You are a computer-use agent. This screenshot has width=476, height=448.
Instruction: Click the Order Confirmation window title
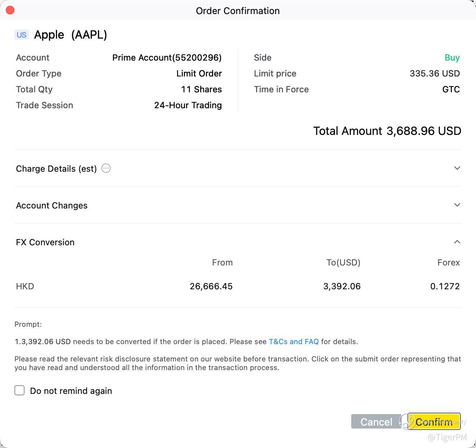point(238,11)
